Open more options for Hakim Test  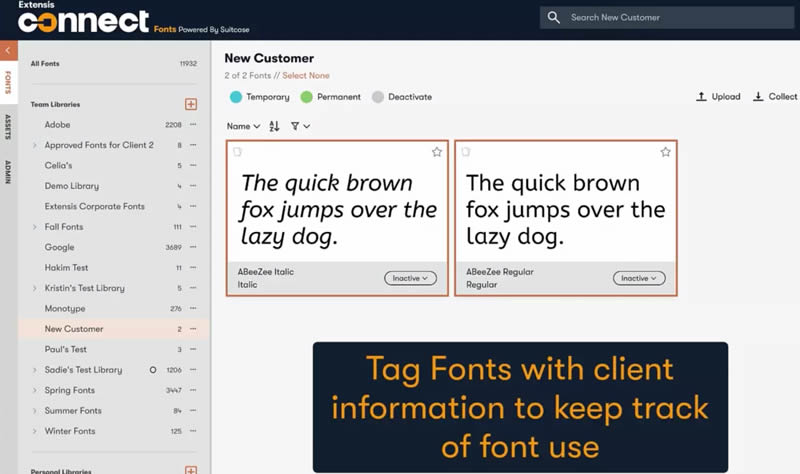pos(193,267)
